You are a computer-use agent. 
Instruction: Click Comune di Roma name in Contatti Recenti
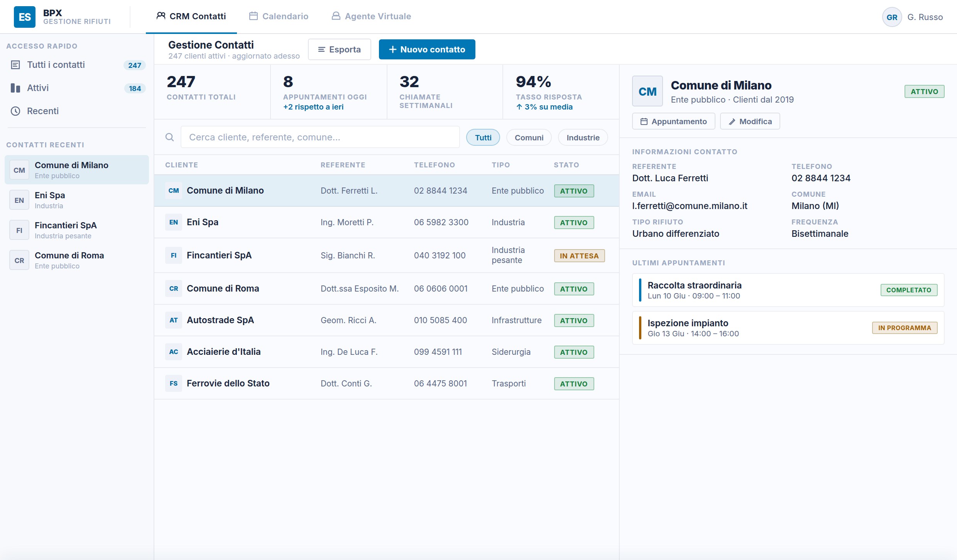pyautogui.click(x=69, y=255)
